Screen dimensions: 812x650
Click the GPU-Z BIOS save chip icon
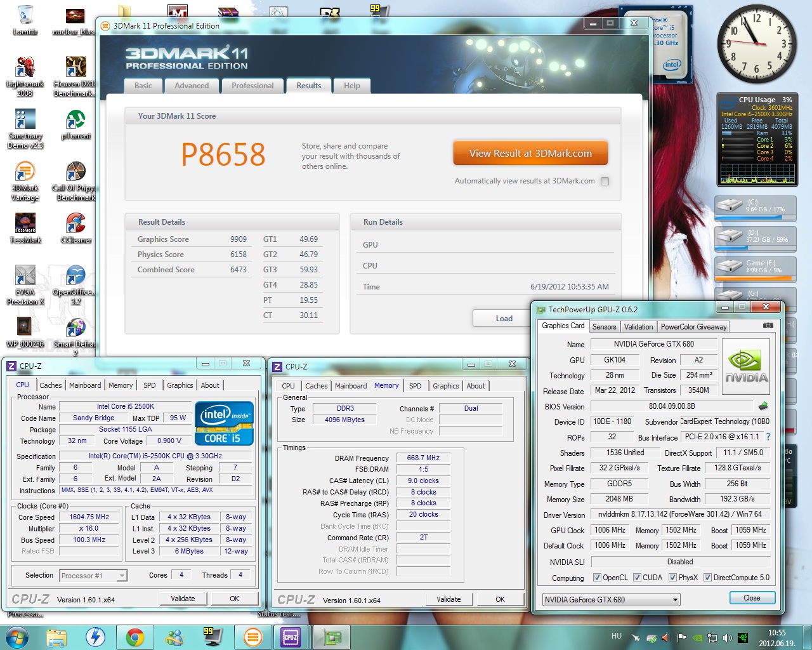coord(763,406)
